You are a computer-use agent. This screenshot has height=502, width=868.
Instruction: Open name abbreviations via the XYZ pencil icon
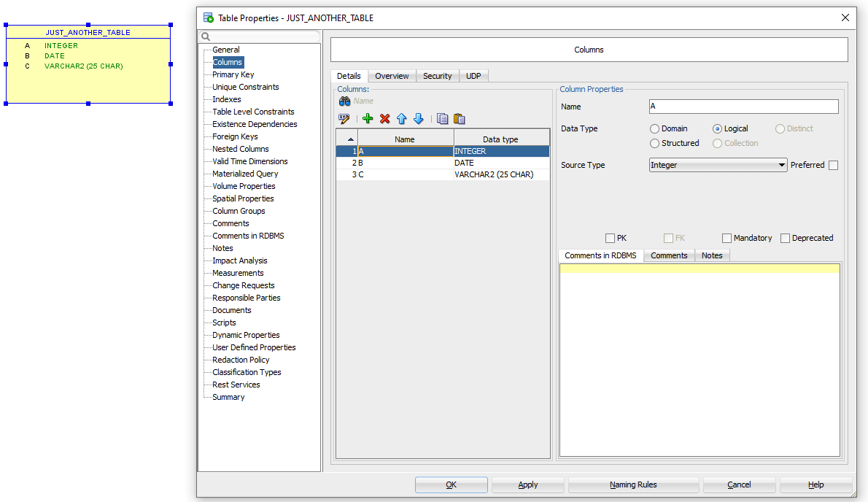(x=344, y=118)
